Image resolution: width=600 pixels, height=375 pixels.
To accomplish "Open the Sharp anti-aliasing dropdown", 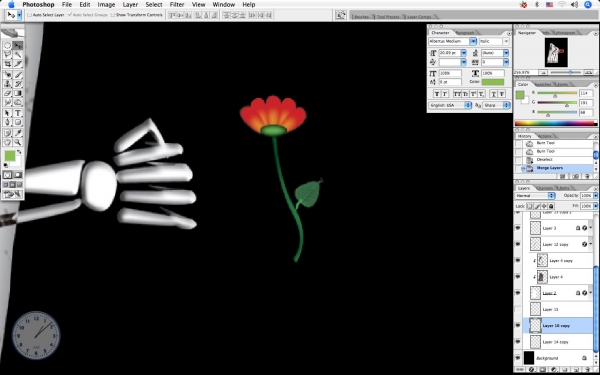I will (x=496, y=105).
